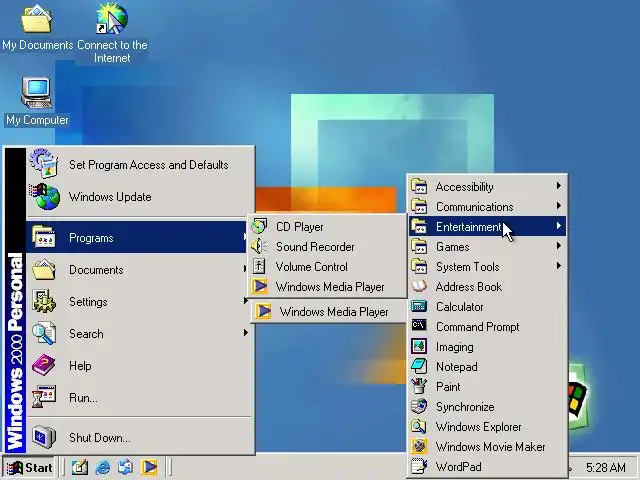Launch Paint from the Accessories menu

(487, 387)
